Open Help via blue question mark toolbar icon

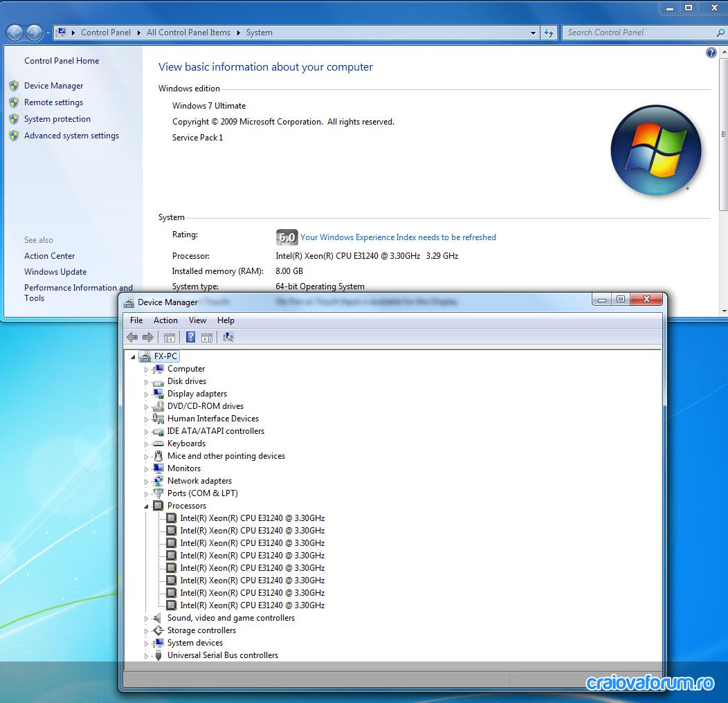tap(190, 337)
